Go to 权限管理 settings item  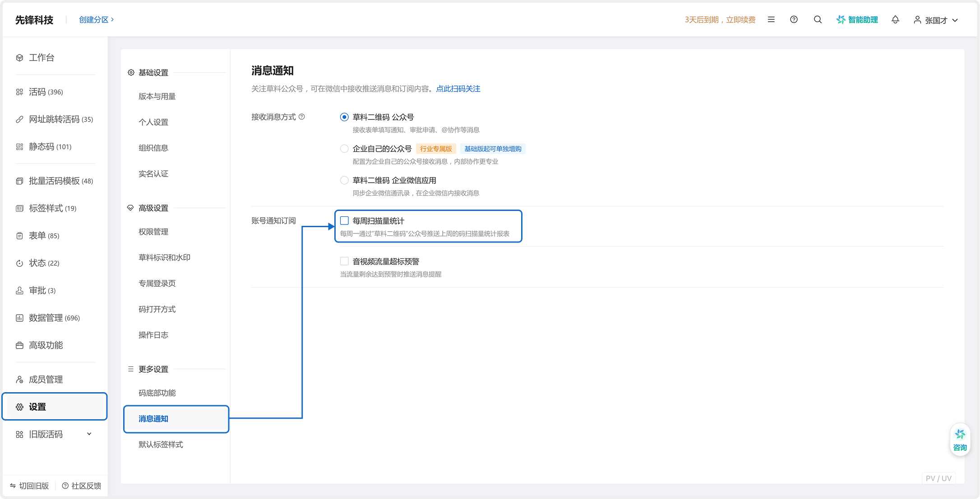[153, 232]
